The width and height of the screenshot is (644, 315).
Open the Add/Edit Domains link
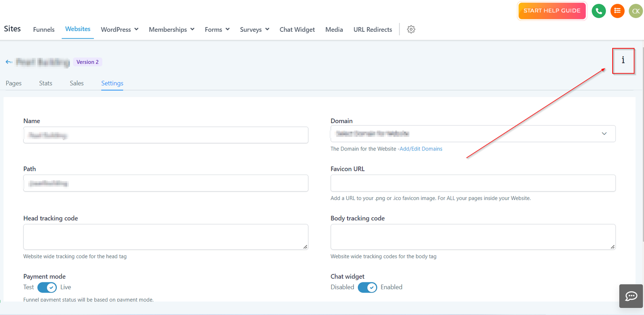421,149
